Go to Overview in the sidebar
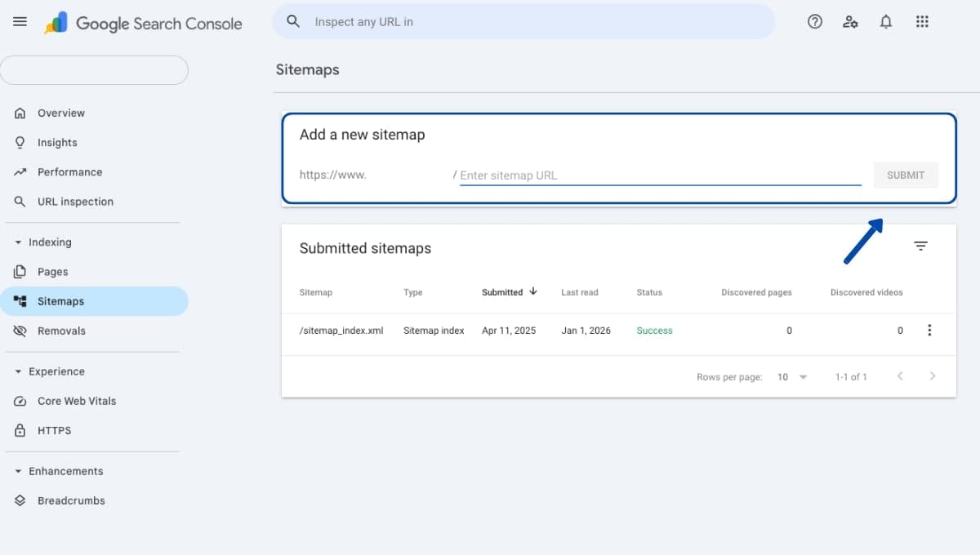 coord(94,113)
